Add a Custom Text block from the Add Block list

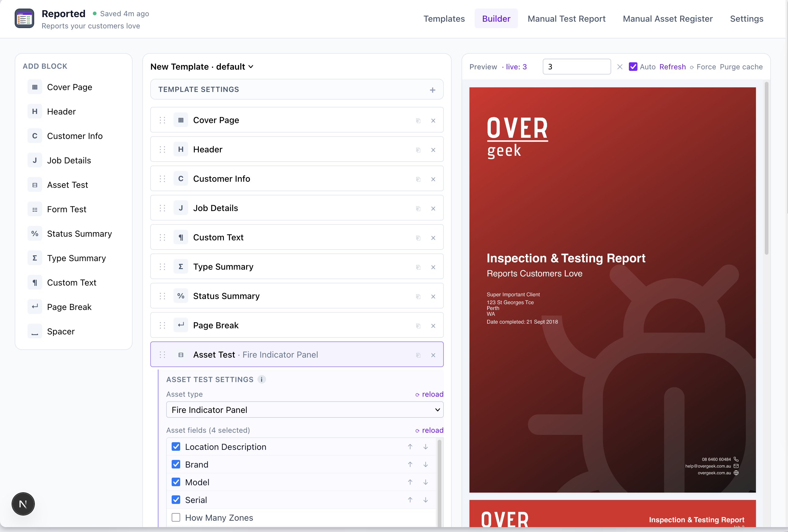(74, 282)
